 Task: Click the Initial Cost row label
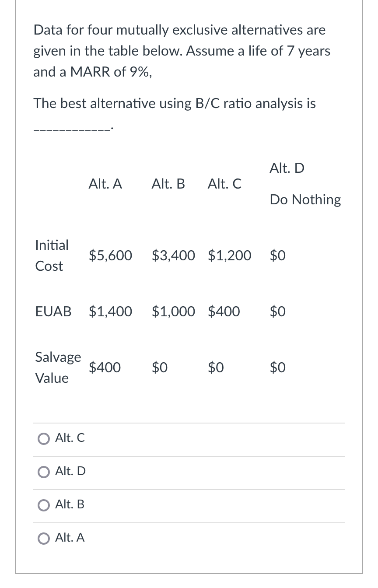coord(51,255)
